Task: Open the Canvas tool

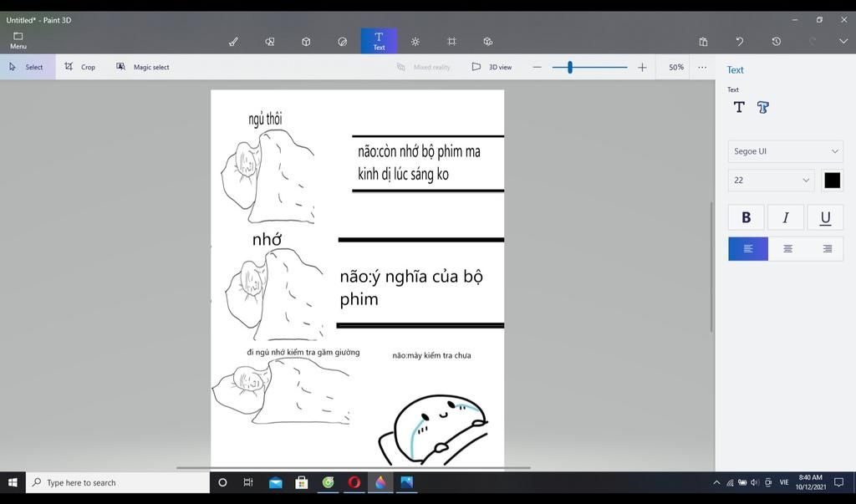Action: [x=451, y=42]
